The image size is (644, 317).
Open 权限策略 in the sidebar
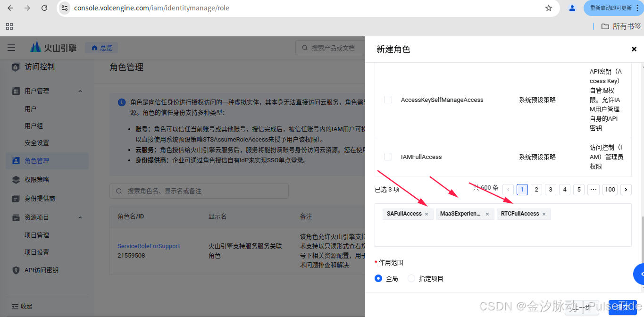(37, 180)
